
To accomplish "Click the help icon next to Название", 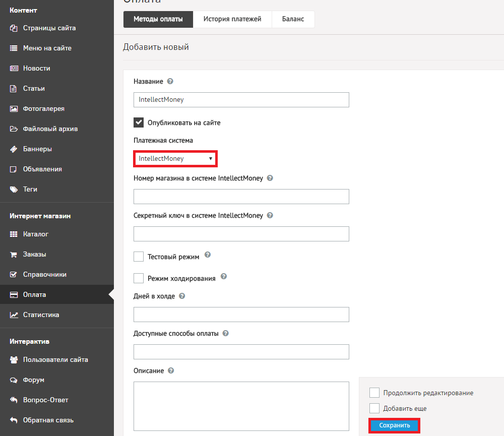I will (170, 81).
